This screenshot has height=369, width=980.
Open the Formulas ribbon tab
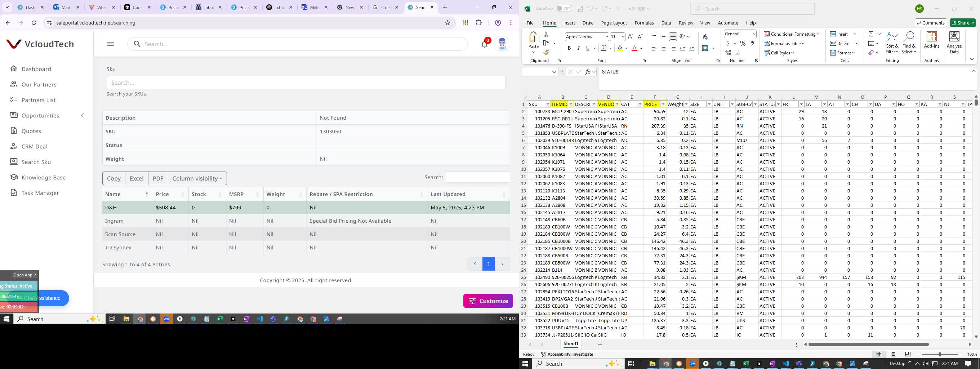coord(644,23)
